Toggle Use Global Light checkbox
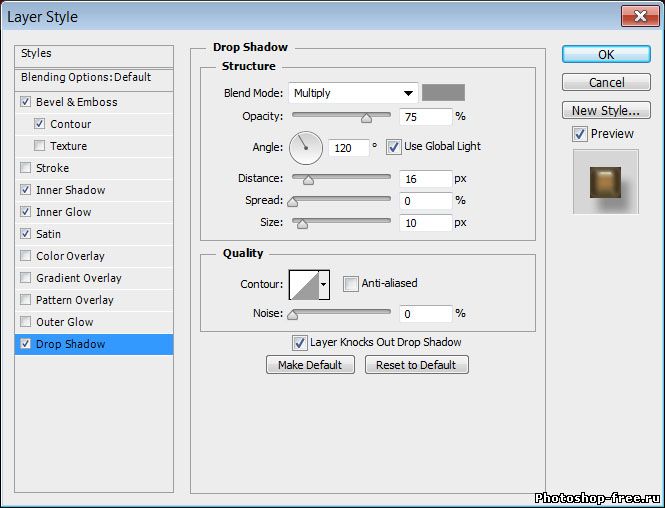The height and width of the screenshot is (508, 665). coord(393,146)
